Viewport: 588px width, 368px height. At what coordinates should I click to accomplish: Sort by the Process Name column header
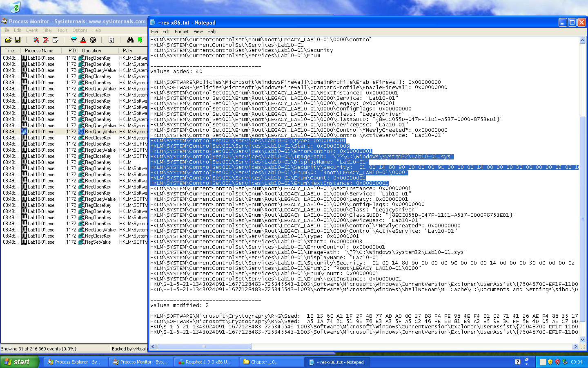(x=39, y=51)
